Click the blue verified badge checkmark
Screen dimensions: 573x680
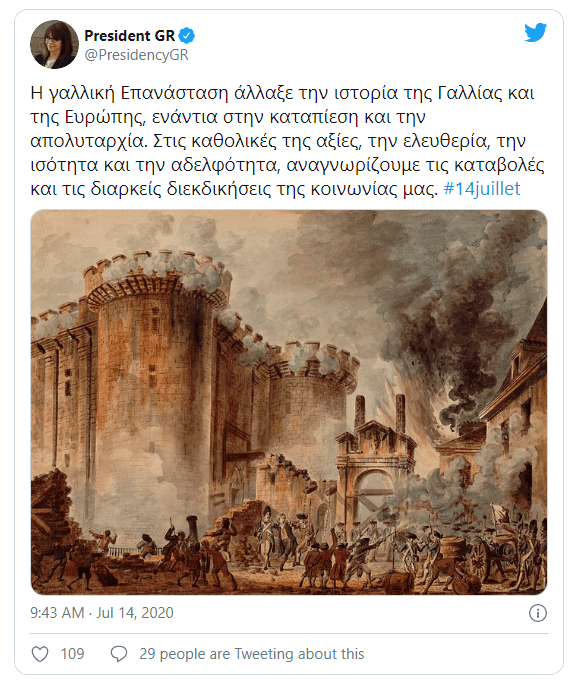(187, 36)
